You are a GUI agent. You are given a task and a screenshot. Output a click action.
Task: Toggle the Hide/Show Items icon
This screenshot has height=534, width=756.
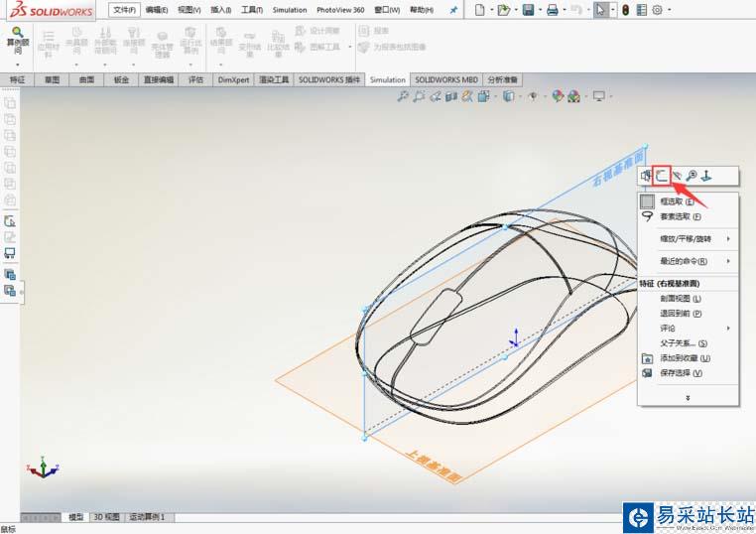point(533,96)
